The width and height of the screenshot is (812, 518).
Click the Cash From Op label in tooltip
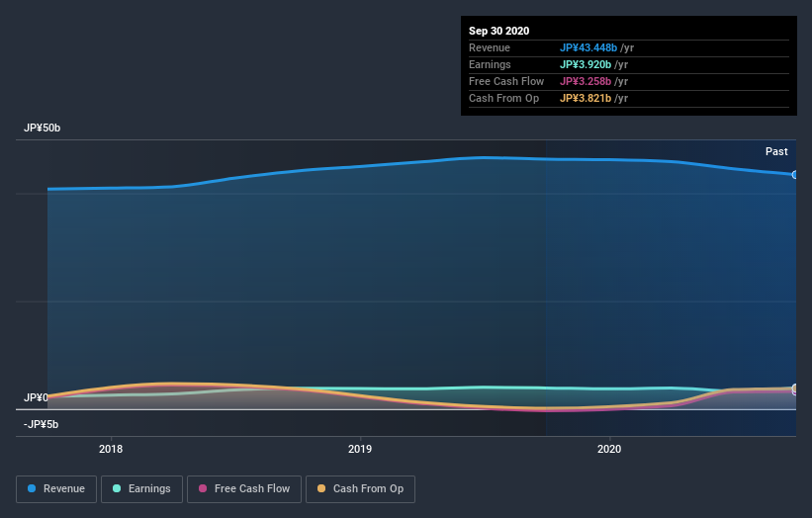[503, 98]
